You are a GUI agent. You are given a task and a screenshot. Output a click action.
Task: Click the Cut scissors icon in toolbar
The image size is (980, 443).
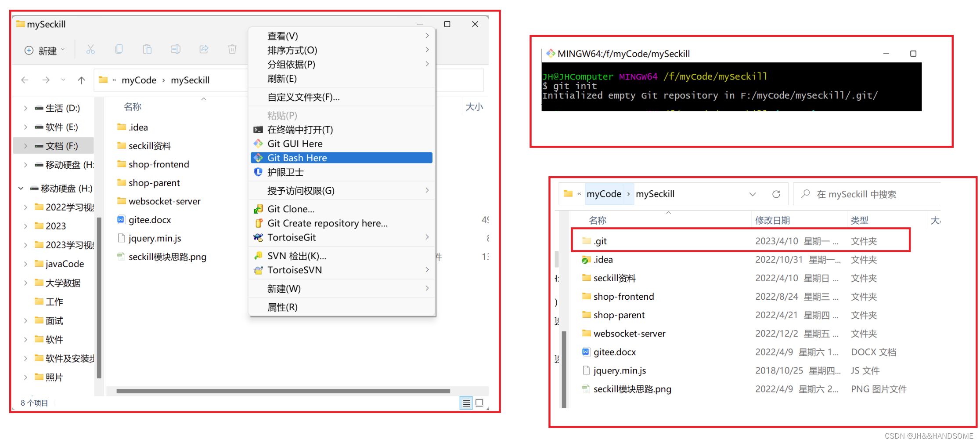(90, 49)
